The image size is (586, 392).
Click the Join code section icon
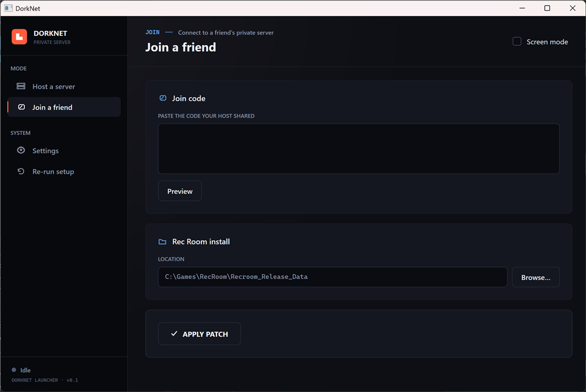(x=163, y=98)
